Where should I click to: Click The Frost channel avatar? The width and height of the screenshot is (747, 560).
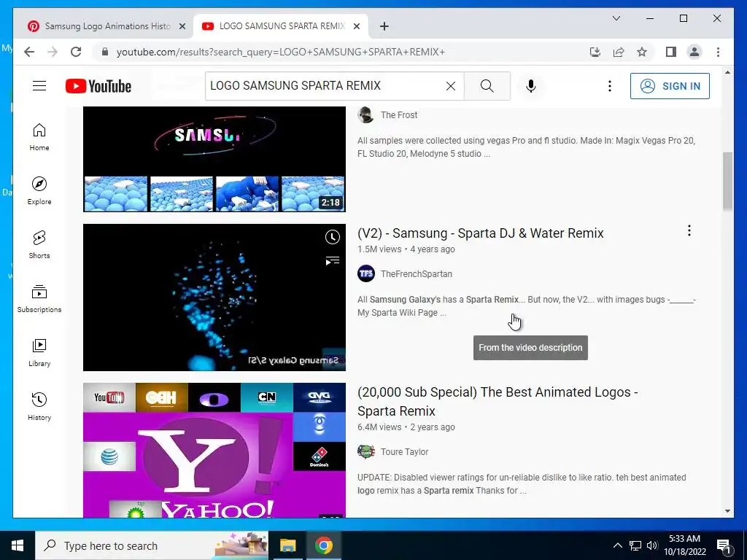click(366, 114)
